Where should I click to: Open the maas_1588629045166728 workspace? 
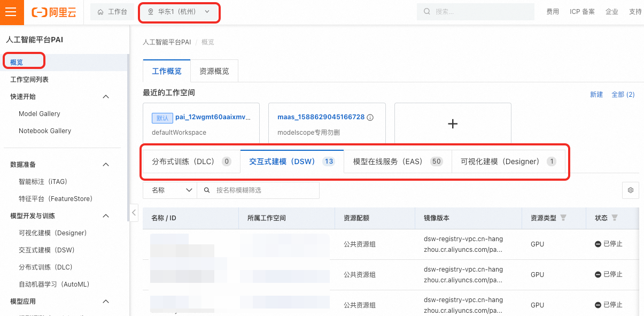tap(321, 117)
